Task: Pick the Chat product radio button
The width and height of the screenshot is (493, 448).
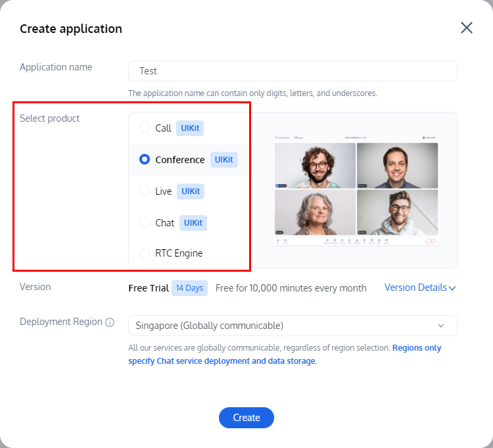Action: tap(145, 223)
